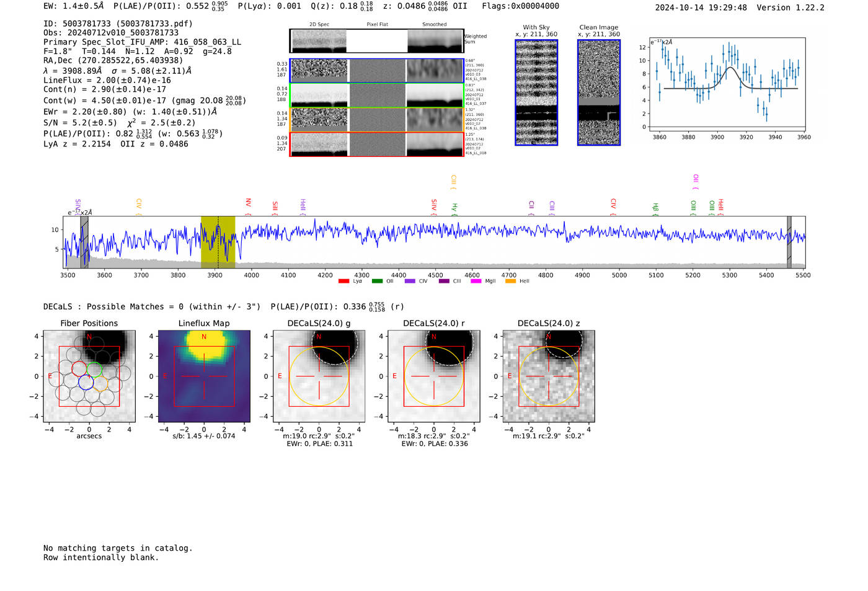Click the 'EWr: 0, PLAE: 0.311' caption
The image size is (868, 591).
319,444
